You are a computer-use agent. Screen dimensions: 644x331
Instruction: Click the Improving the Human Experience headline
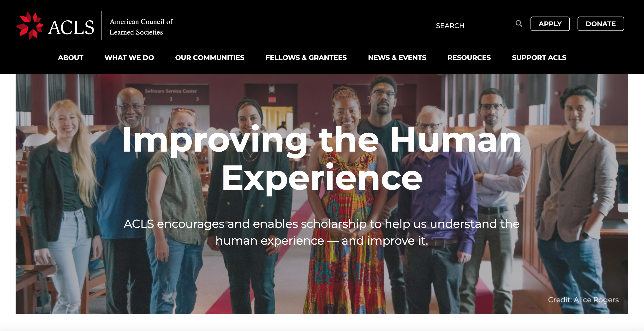pos(322,159)
